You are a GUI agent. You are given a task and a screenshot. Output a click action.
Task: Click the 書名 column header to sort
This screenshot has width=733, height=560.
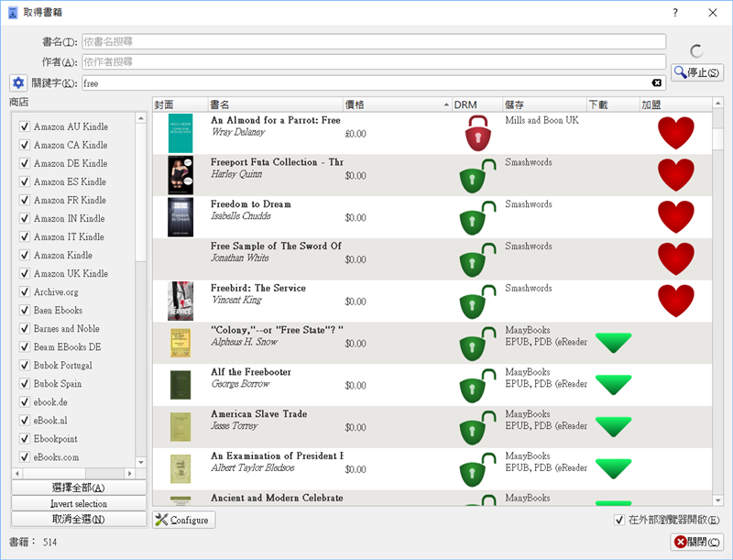pos(274,104)
